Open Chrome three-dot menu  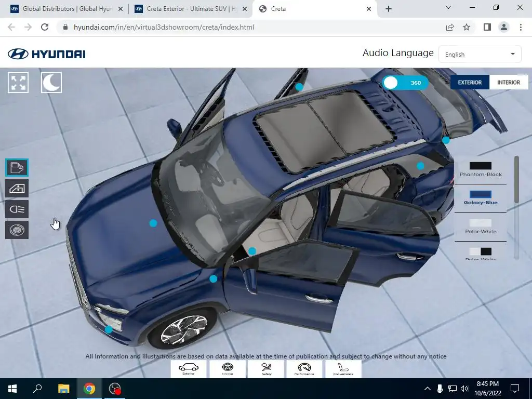(521, 27)
